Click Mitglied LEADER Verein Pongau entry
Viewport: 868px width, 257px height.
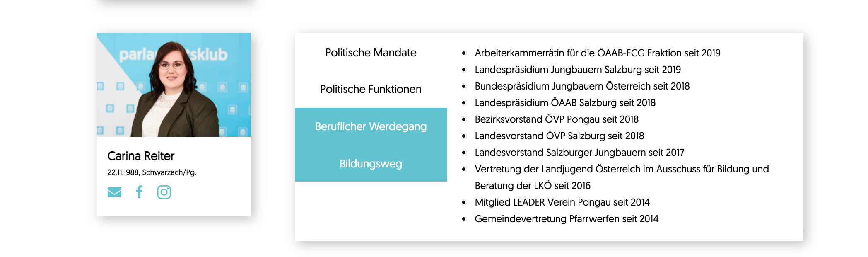pos(562,202)
